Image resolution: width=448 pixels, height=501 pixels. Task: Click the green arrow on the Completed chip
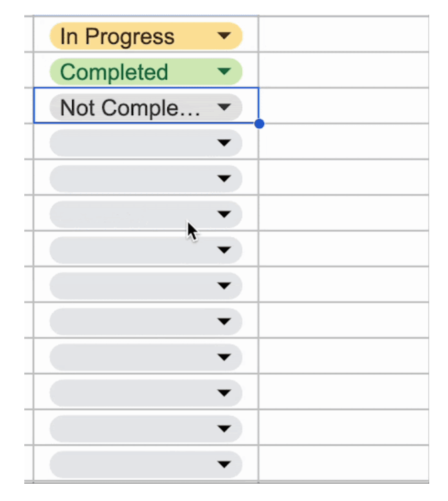(x=224, y=71)
